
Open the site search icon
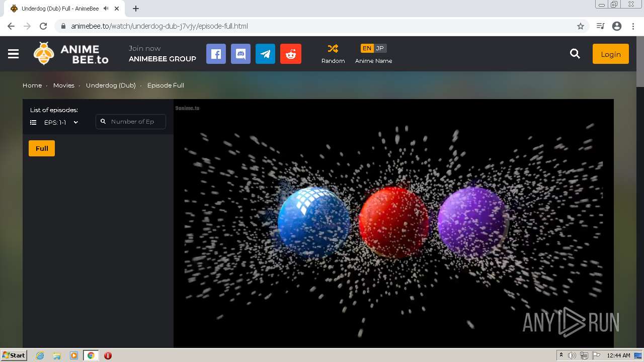point(575,54)
